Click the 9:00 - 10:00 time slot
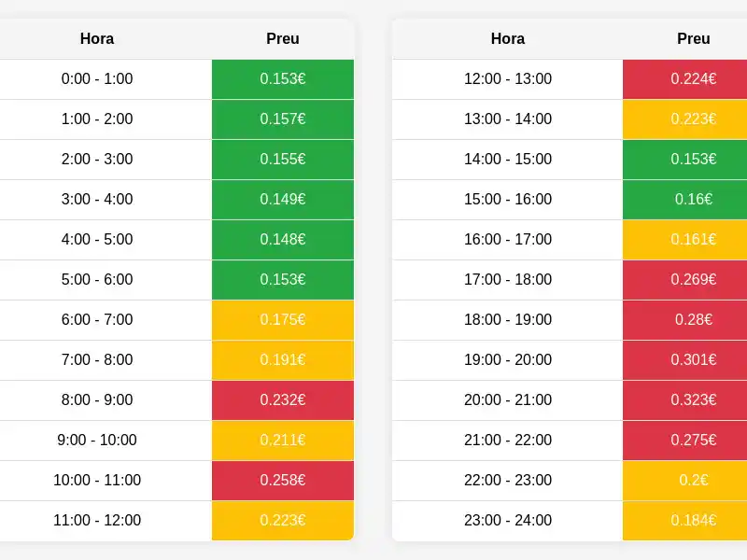This screenshot has height=560, width=747. 97,440
